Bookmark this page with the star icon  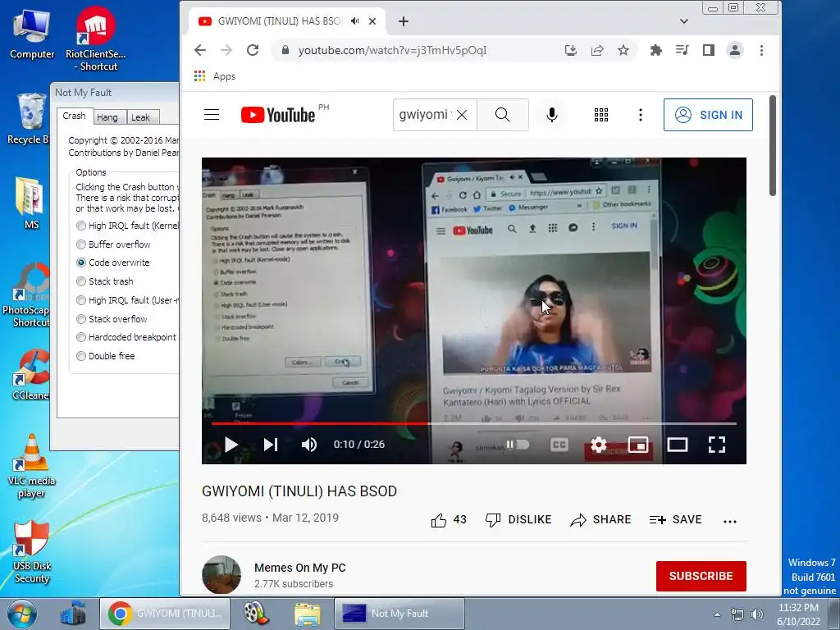pyautogui.click(x=623, y=50)
